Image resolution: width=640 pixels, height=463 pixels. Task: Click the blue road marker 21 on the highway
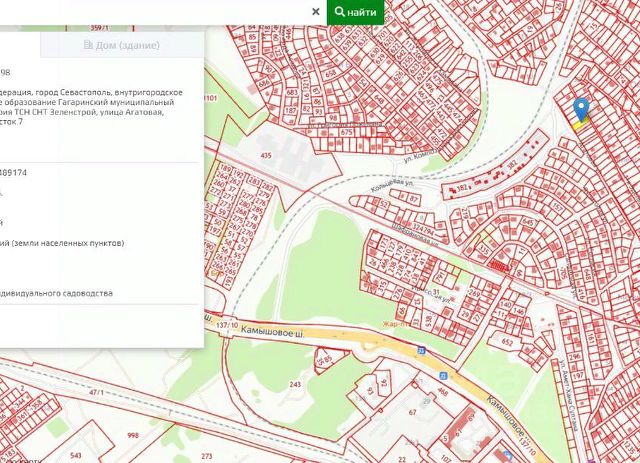pos(443,376)
